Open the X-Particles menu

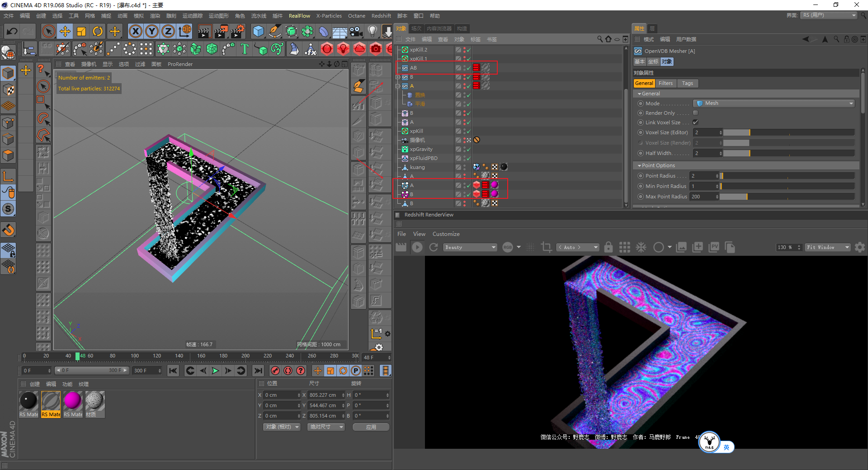329,16
